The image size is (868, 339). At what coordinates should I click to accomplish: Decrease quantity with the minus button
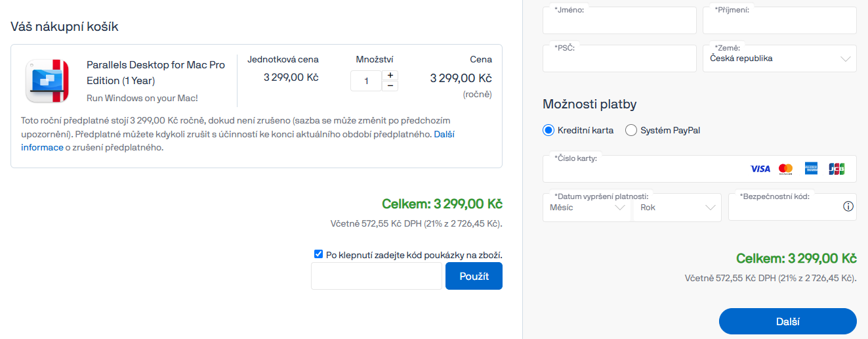(390, 86)
